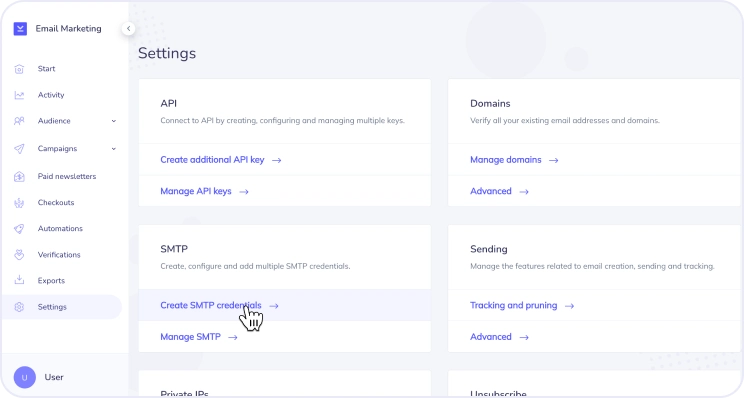Click the Campaigns paper plane icon
Viewport: 744px width, 398px height.
[19, 149]
